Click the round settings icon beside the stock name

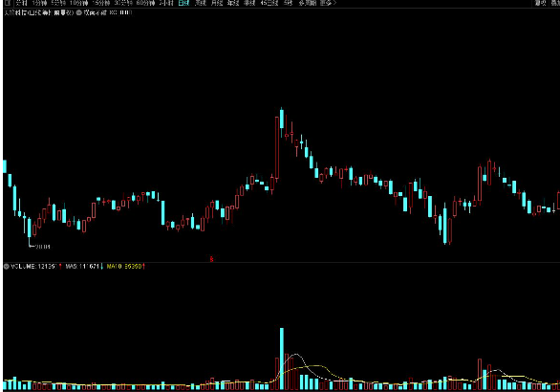click(x=79, y=12)
